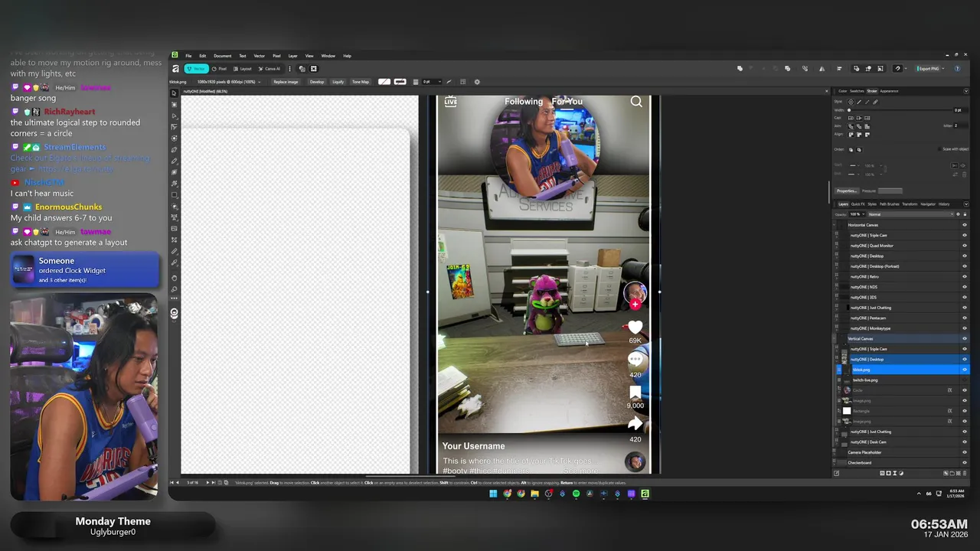Click the Develop button
The height and width of the screenshot is (551, 980).
317,82
